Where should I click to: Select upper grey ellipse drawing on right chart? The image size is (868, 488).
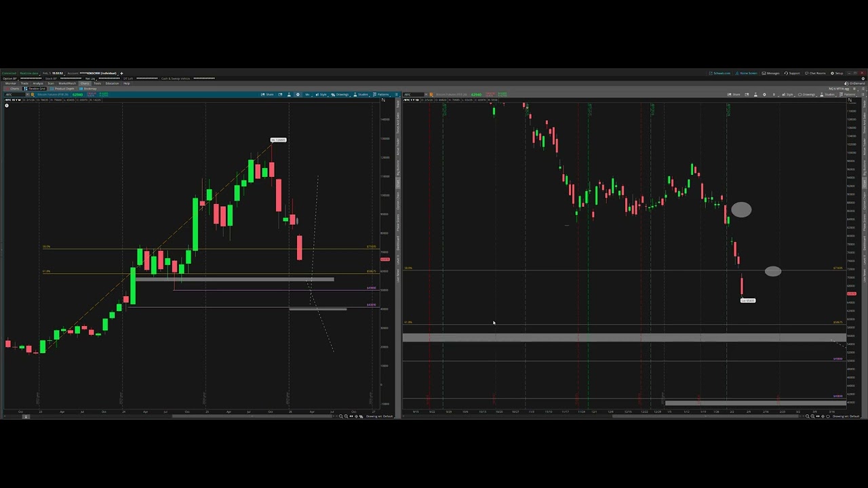click(741, 210)
